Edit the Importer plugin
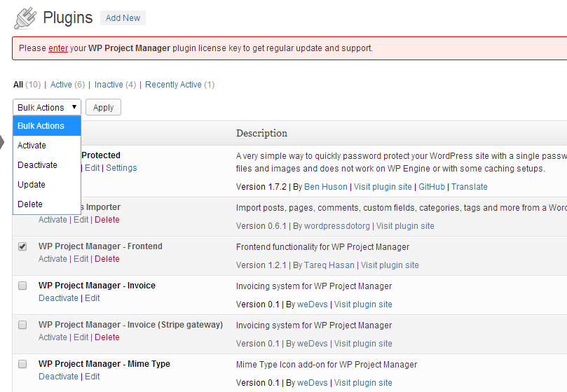The width and height of the screenshot is (567, 392). 81,220
